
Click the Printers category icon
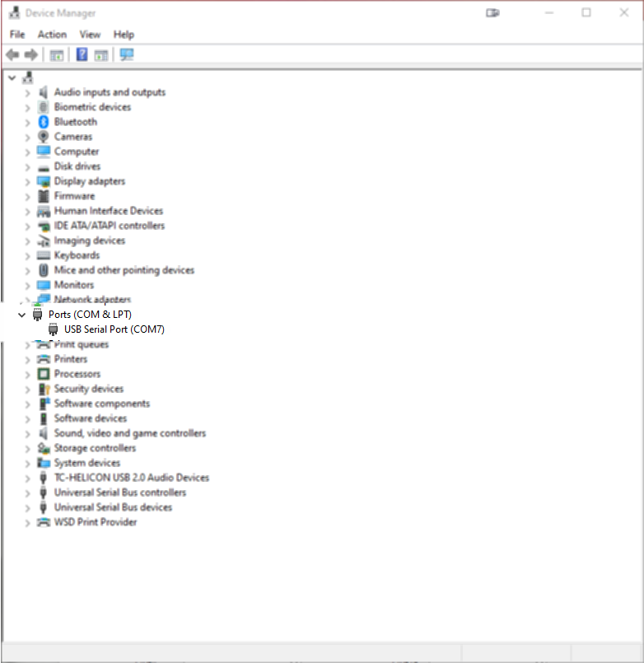[x=44, y=359]
